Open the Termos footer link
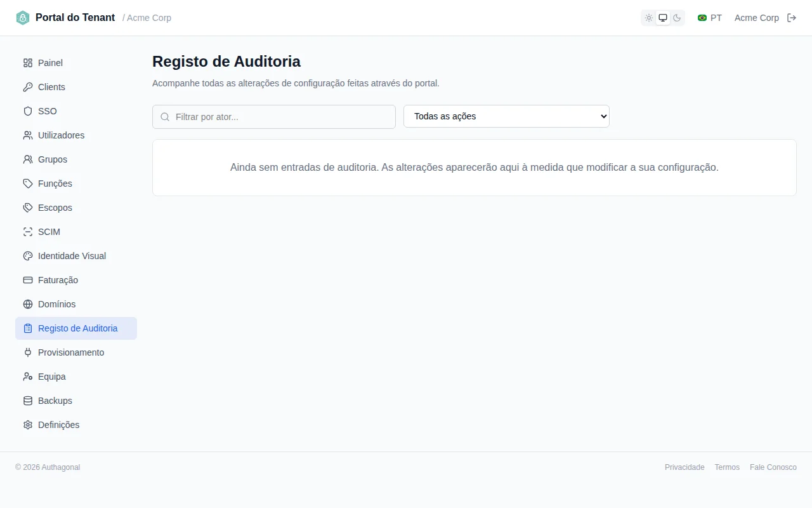 click(727, 467)
